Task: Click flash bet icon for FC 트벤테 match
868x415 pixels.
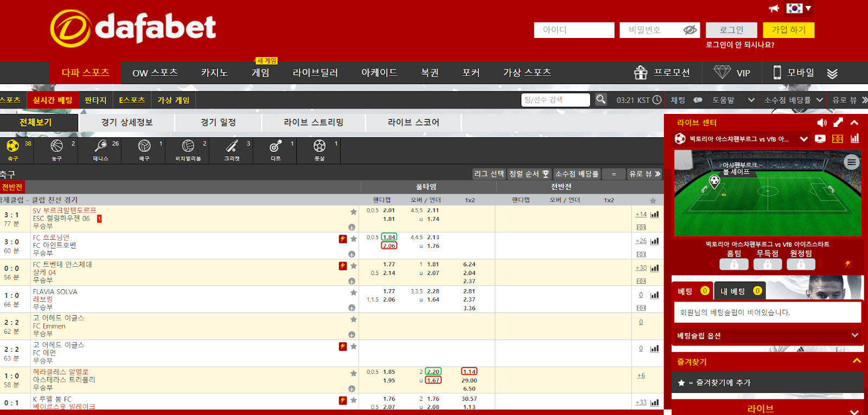Action: pos(343,266)
